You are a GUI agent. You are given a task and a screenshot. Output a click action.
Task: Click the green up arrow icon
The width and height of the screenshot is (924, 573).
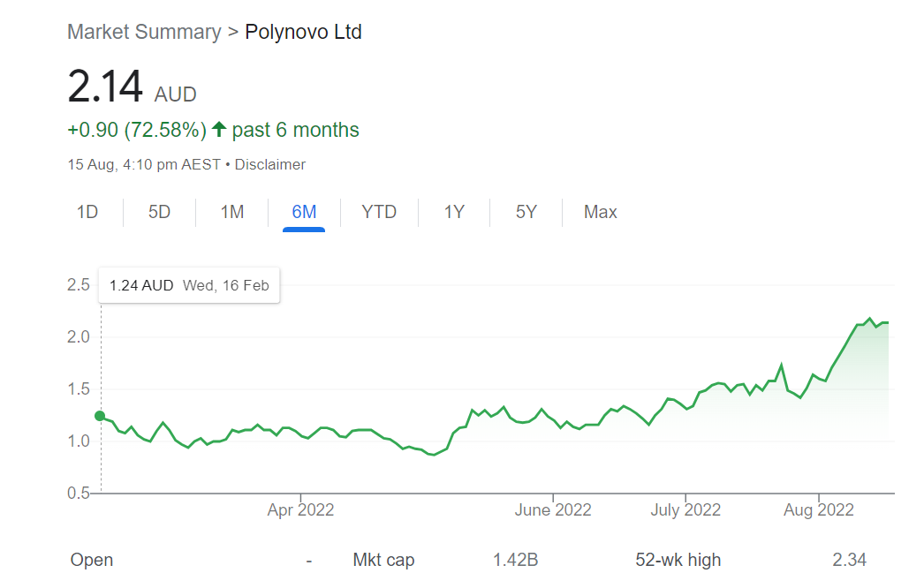(x=219, y=130)
